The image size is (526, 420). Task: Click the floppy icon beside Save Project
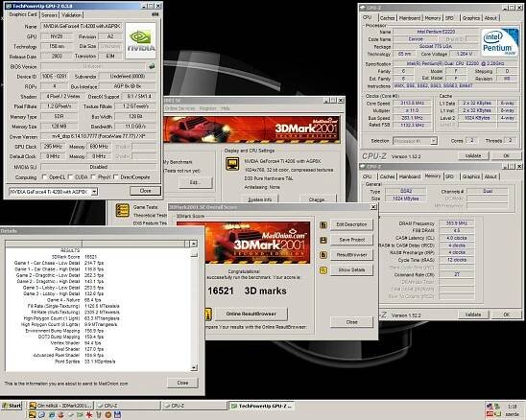(323, 240)
